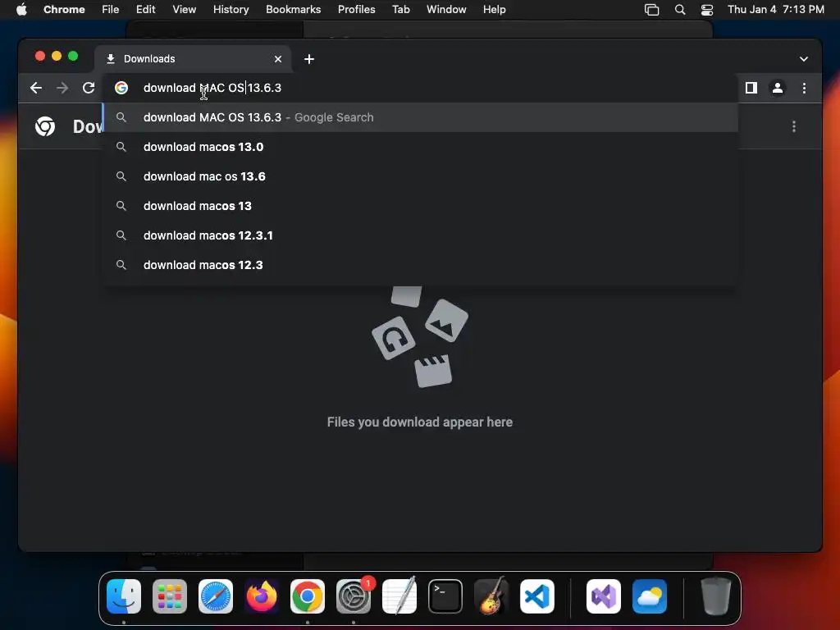Go back using the Chrome back arrow
This screenshot has width=840, height=630.
(36, 88)
